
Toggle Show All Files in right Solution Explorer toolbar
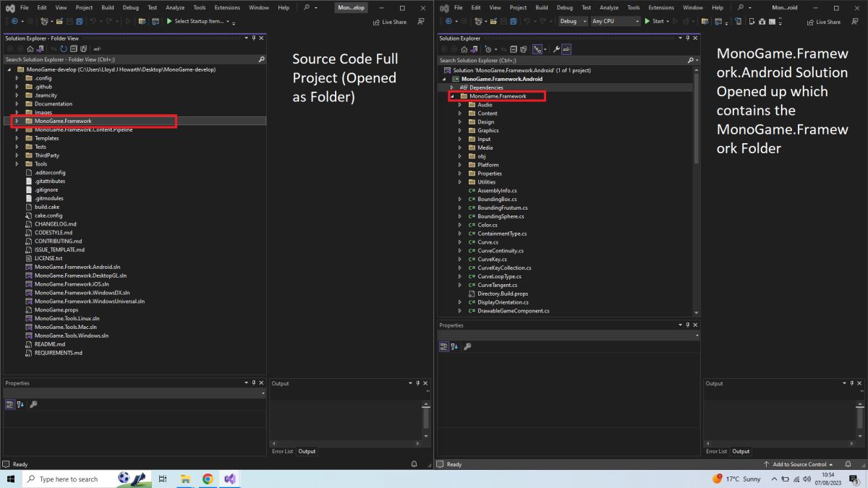click(x=523, y=49)
